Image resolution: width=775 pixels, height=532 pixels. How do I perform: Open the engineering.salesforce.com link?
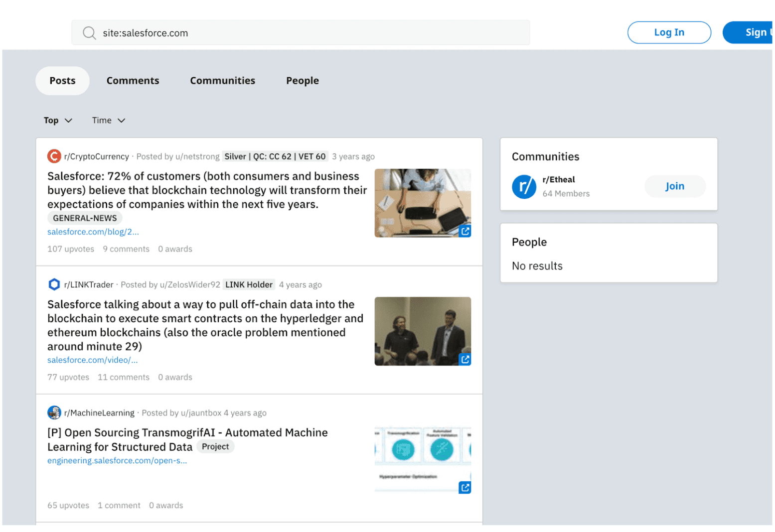[117, 461]
